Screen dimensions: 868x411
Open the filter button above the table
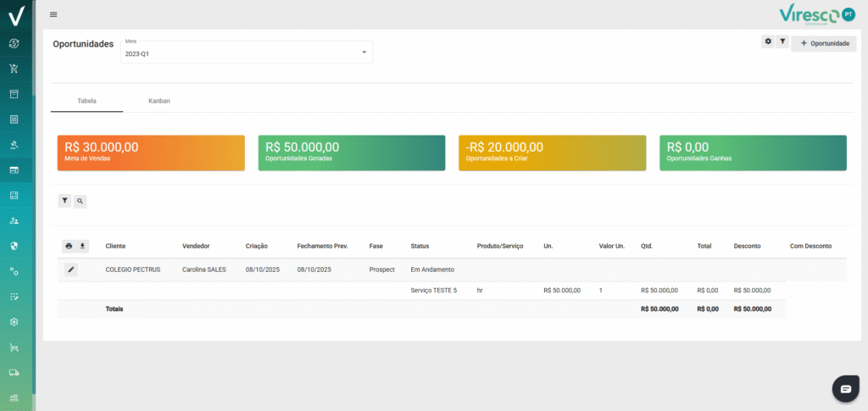pos(65,202)
